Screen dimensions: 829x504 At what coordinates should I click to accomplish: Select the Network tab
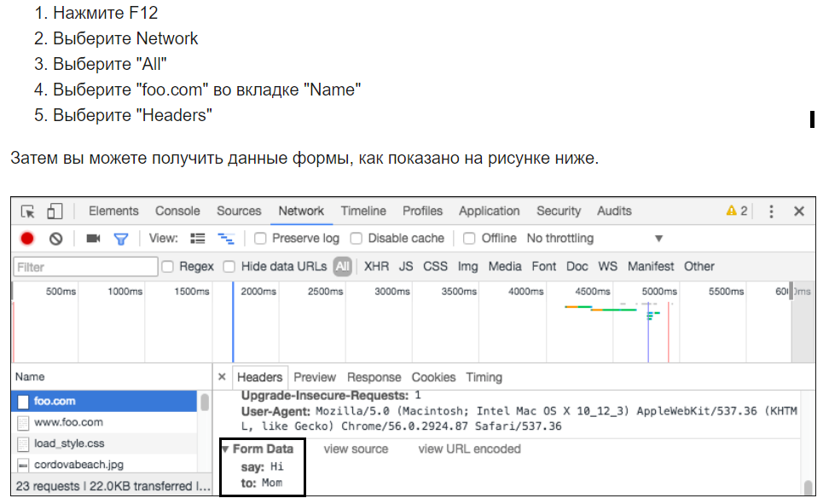(301, 211)
